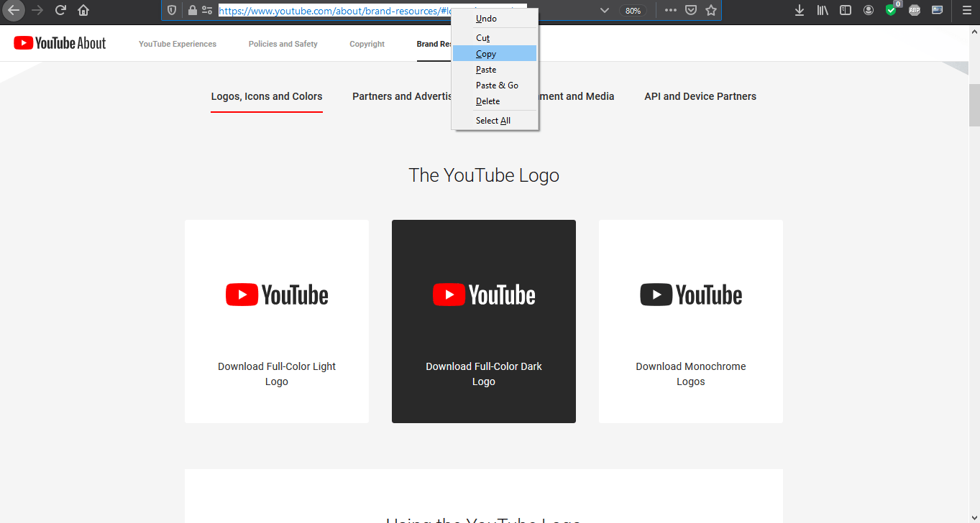
Task: Click Download Full-Color Dark Logo link
Action: (484, 374)
